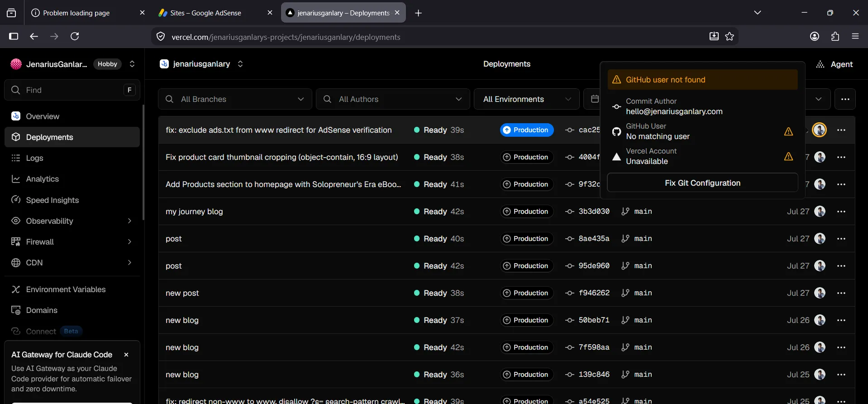Open the JenariusGanlary team switcher
Viewport: 868px width, 404px height.
click(132, 64)
